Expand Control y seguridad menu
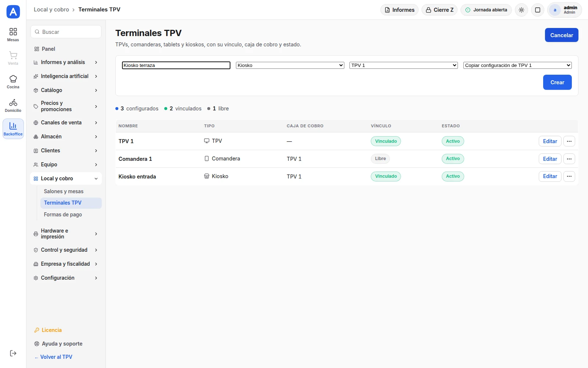Image resolution: width=588 pixels, height=368 pixels. click(x=66, y=250)
